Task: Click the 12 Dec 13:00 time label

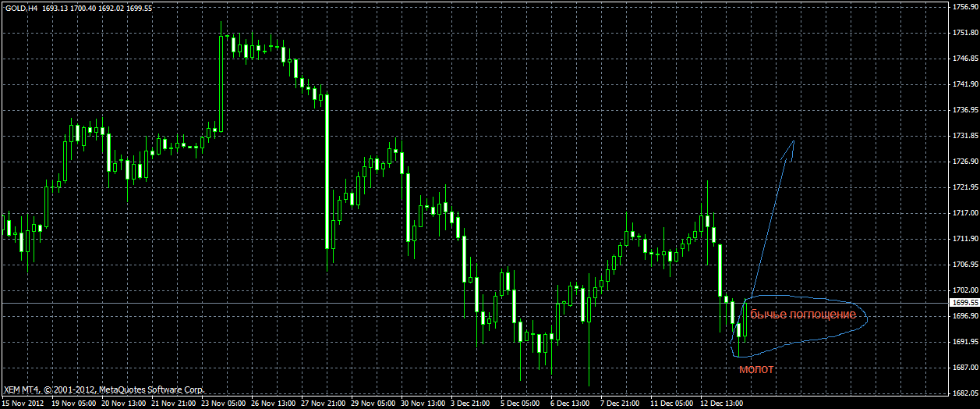Action: pyautogui.click(x=723, y=404)
